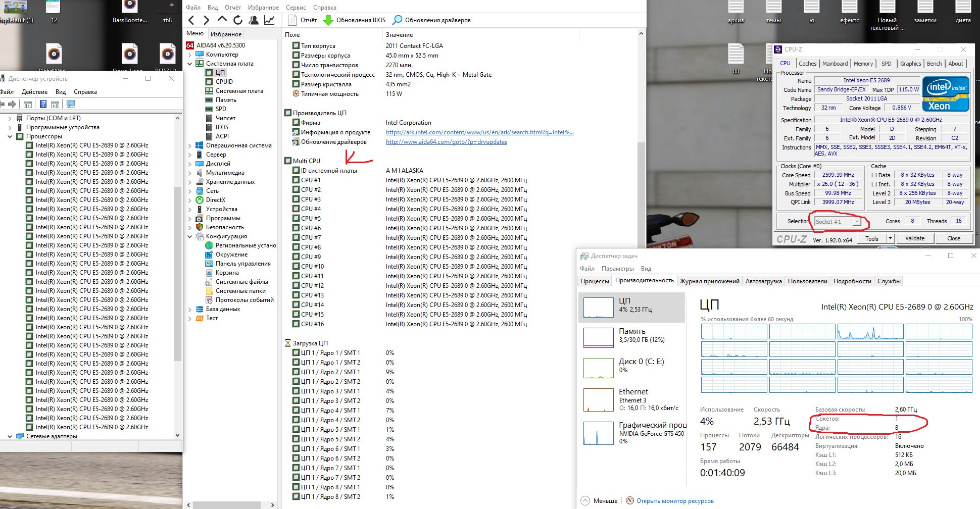The image size is (980, 509).
Task: Refresh the AIDA64 page
Action: tap(238, 20)
